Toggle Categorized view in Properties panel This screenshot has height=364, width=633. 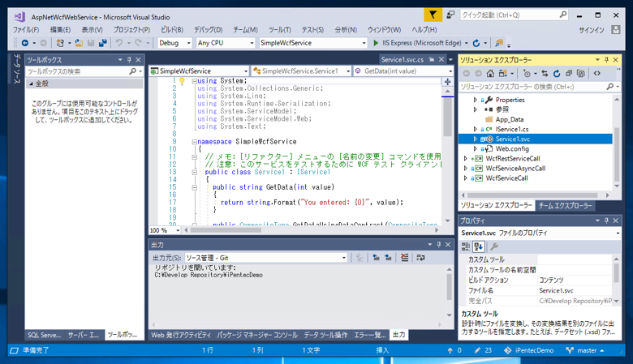point(466,246)
